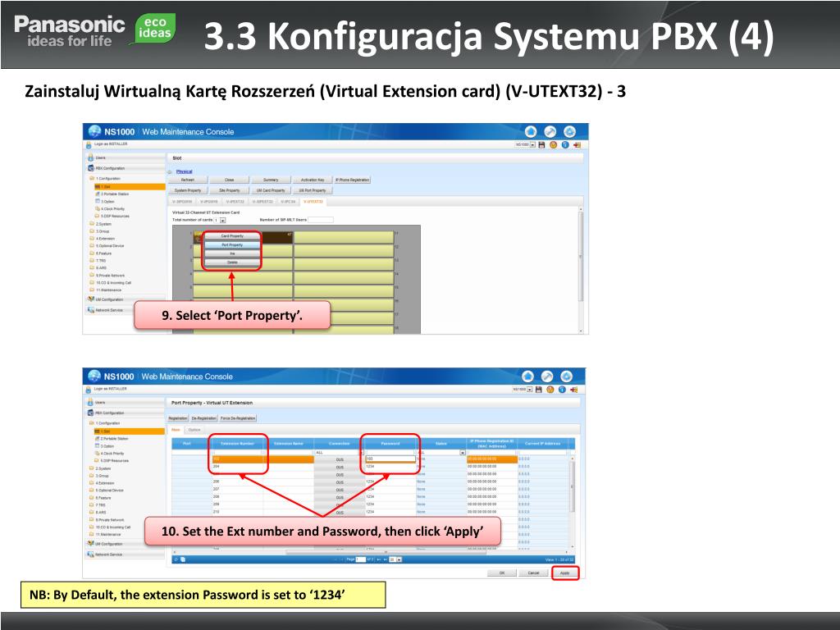
Task: Click the Extension Number column header
Action: [237, 444]
